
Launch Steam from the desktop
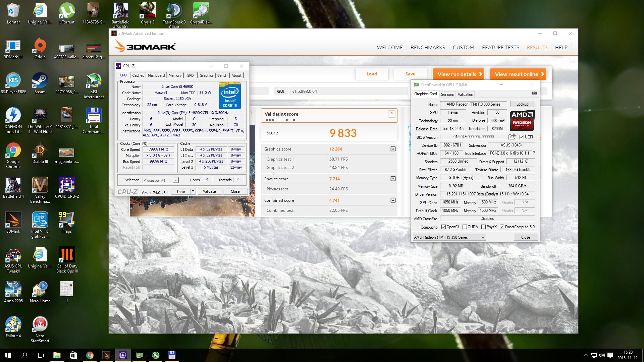40,83
